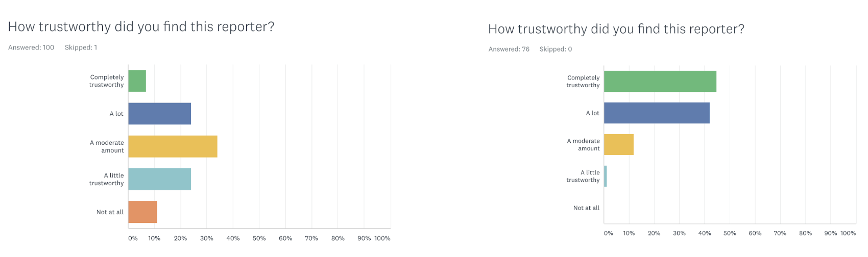Click the tiny teal bar in the 76-response chart

[x=606, y=176]
